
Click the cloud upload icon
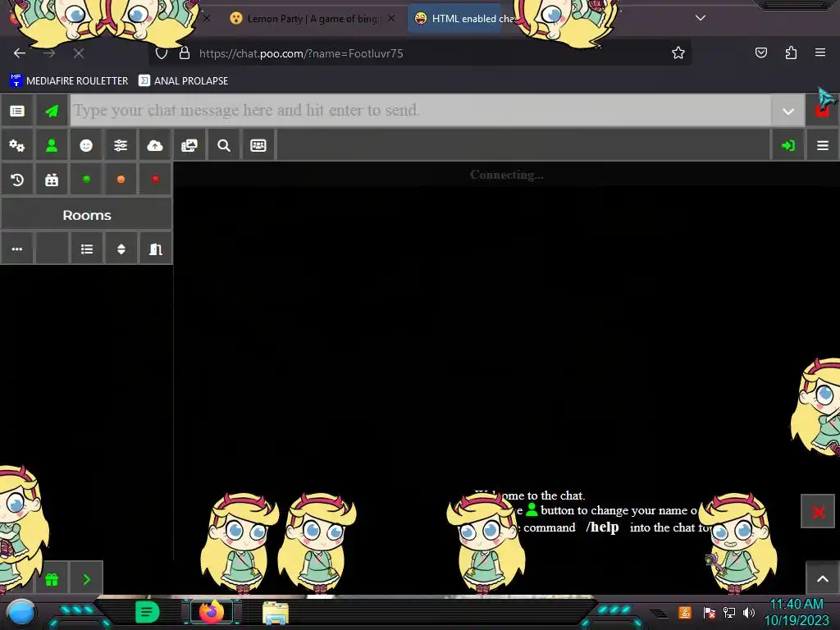coord(155,145)
